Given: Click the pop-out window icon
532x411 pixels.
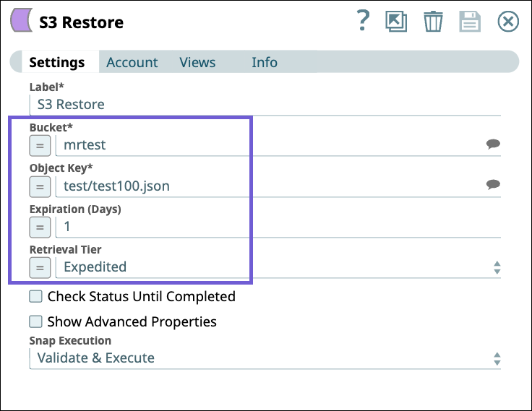Looking at the screenshot, I should (396, 22).
